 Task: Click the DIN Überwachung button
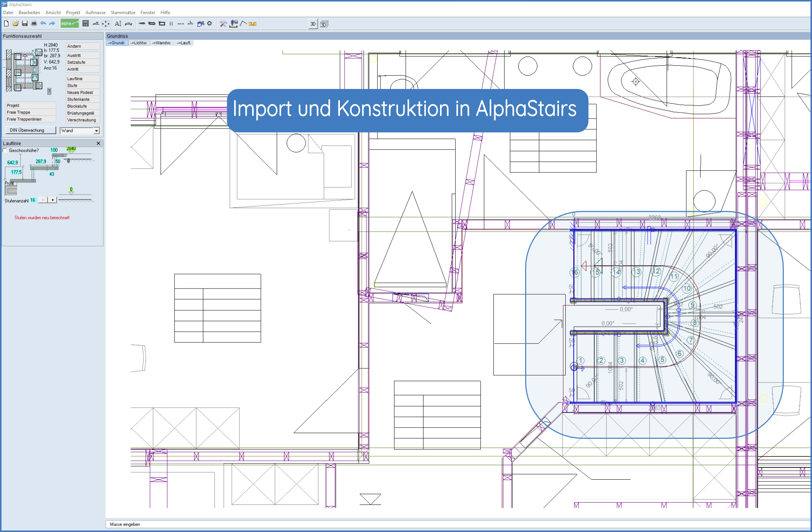coord(31,130)
